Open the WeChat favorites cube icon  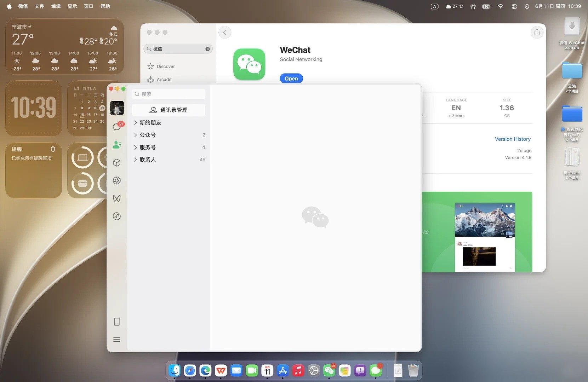point(117,163)
